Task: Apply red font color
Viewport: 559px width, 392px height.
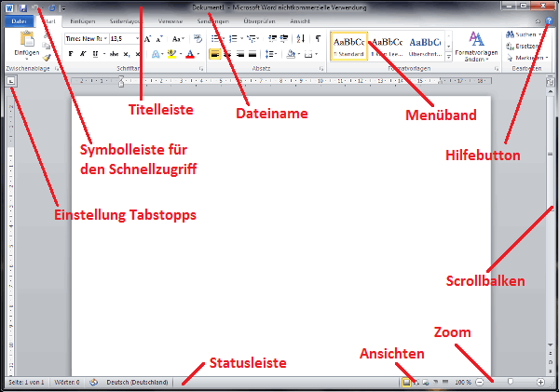Action: click(x=190, y=54)
